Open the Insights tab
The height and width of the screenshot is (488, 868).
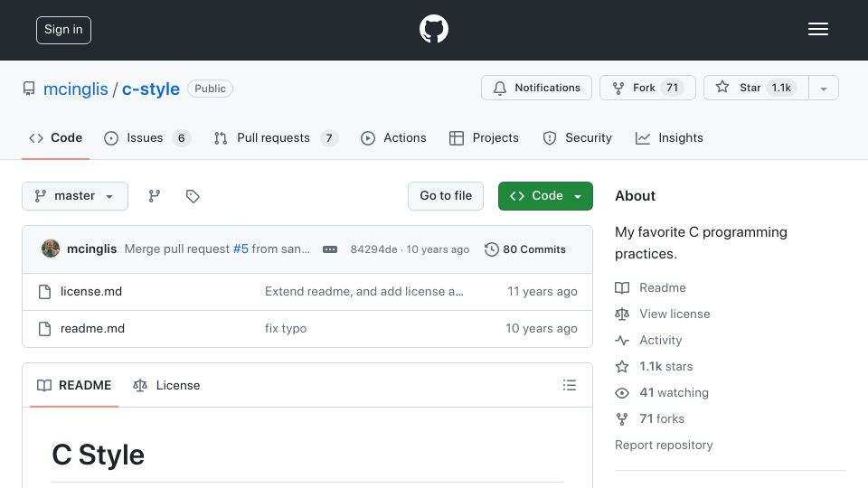click(669, 137)
